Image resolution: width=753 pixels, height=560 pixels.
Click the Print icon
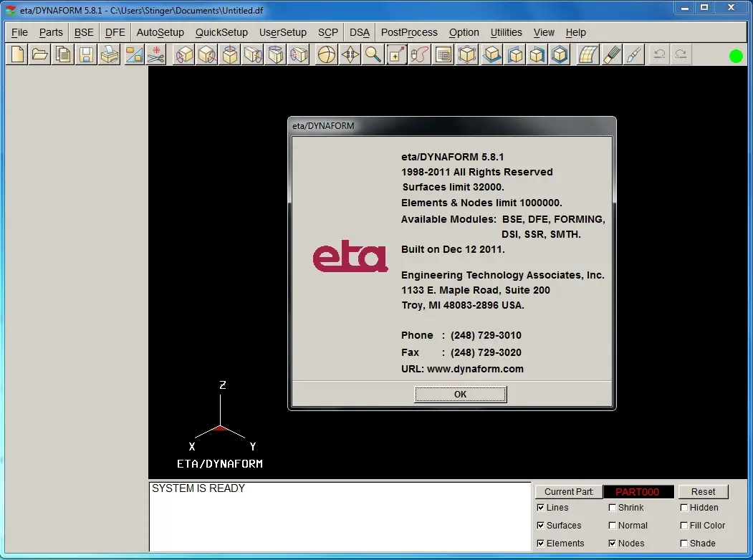click(110, 54)
